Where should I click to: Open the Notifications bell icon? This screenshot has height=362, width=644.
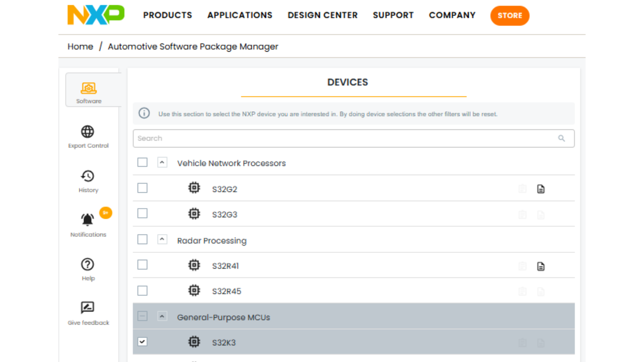(x=87, y=220)
